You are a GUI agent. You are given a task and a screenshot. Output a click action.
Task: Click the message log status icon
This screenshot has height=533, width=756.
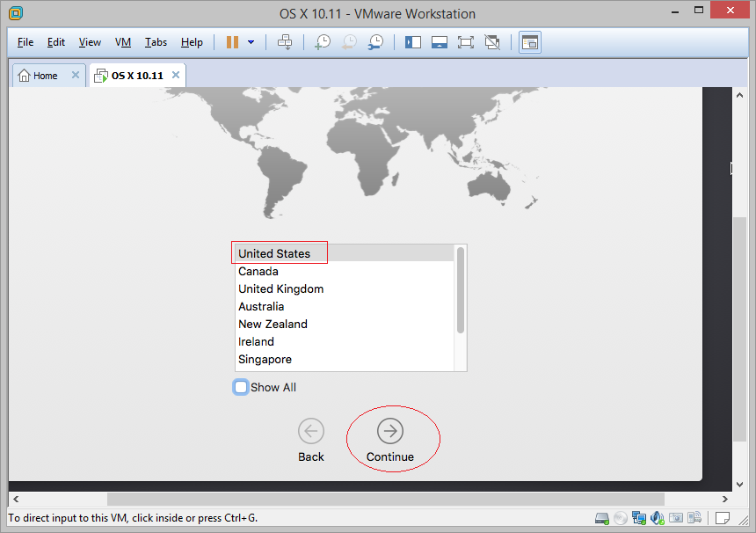[723, 518]
